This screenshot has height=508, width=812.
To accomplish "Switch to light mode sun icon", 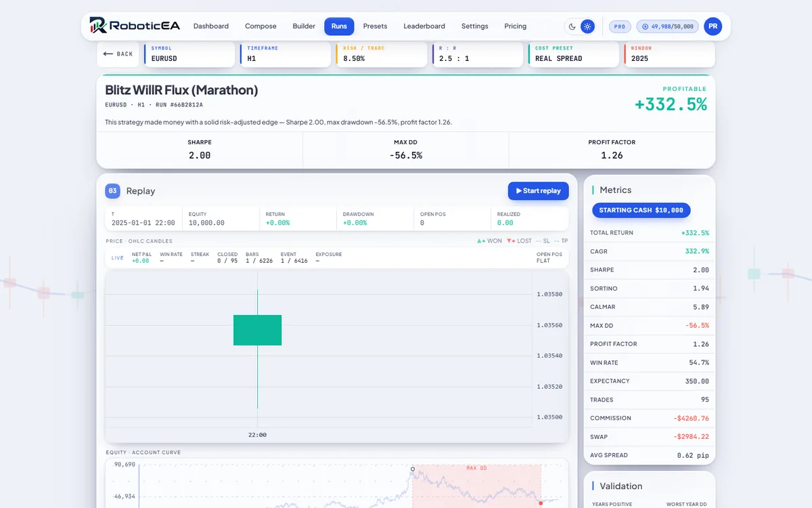I will click(587, 26).
